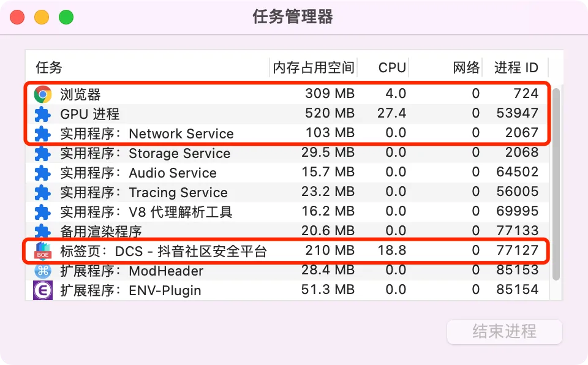Sort by the 内存占用空间 column header
This screenshot has height=365, width=588.
[x=314, y=67]
